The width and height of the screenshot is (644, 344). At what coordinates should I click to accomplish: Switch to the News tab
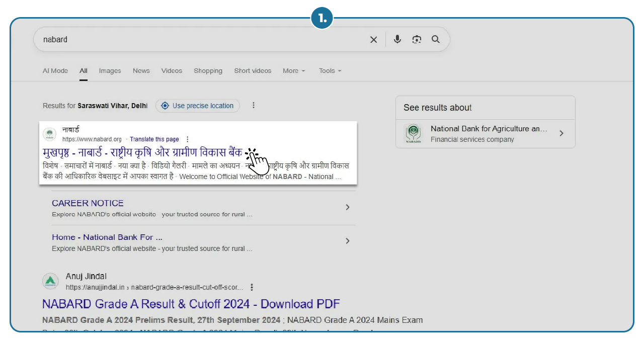coord(141,71)
